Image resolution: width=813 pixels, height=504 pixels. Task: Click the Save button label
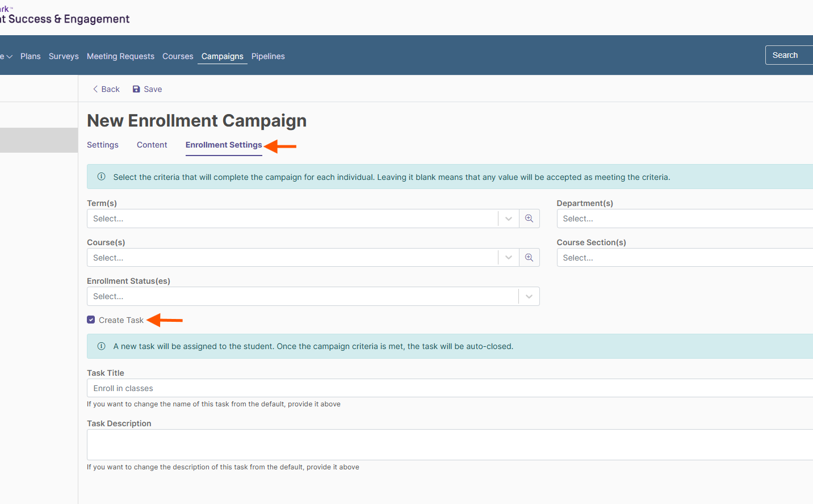[x=153, y=89]
